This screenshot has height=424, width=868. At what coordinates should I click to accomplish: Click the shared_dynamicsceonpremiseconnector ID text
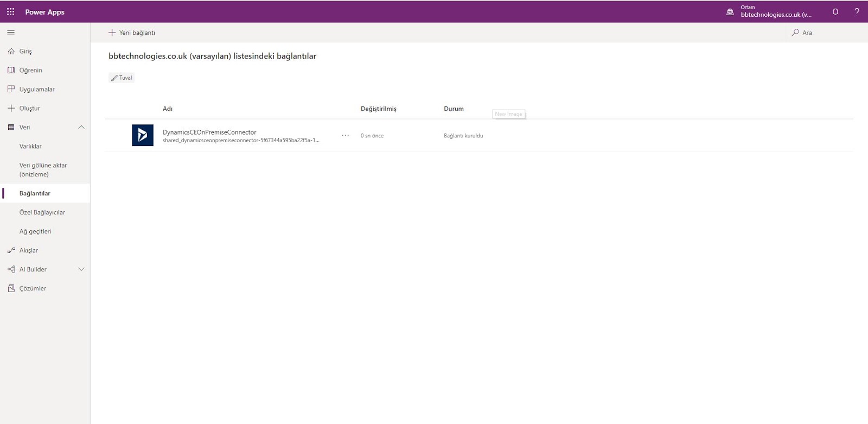point(241,140)
